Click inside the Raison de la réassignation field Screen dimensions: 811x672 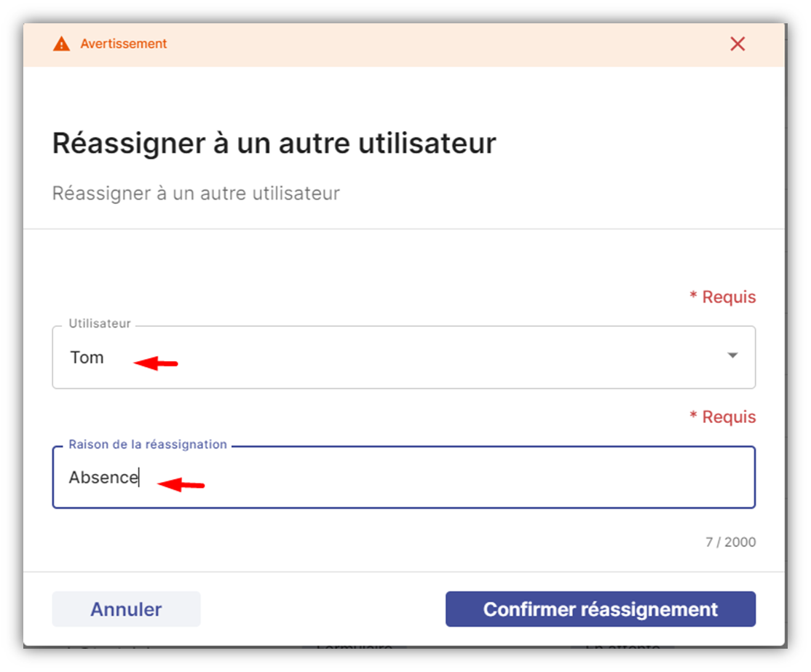point(403,477)
